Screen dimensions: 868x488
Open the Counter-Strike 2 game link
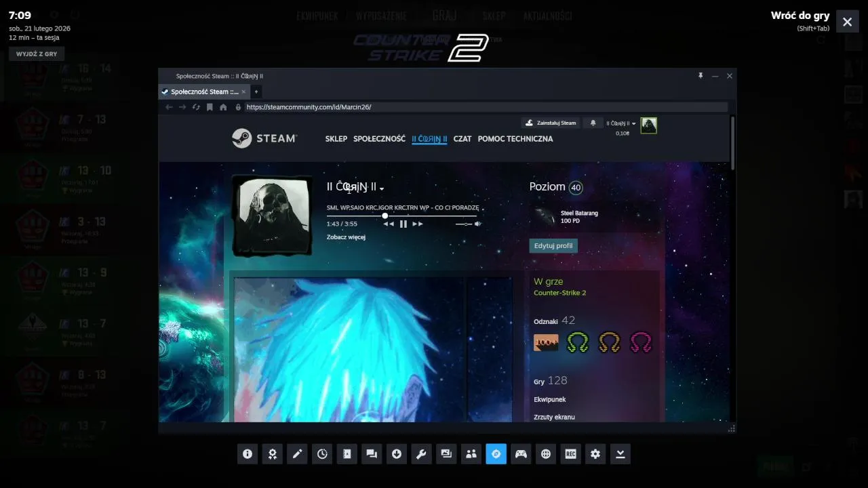(559, 293)
